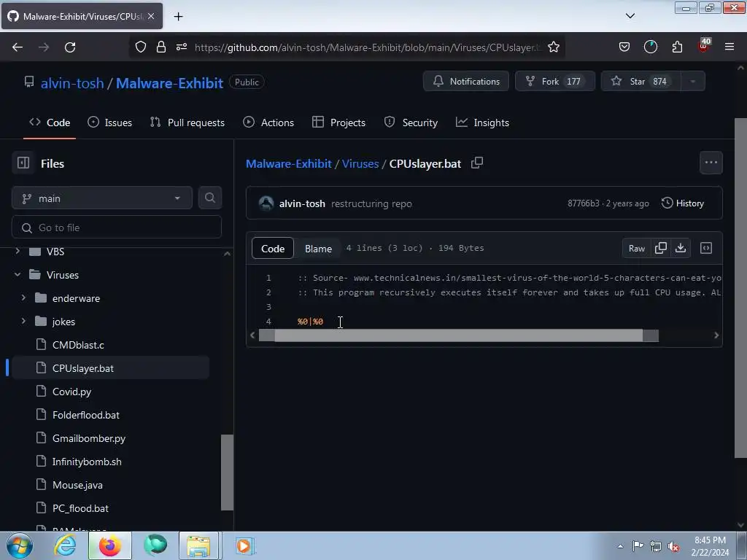Image resolution: width=747 pixels, height=560 pixels.
Task: Open the extensions puzzle icon
Action: pos(677,47)
